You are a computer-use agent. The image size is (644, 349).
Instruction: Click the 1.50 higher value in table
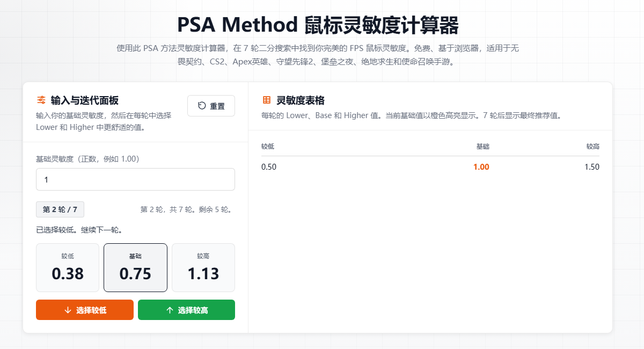click(592, 167)
